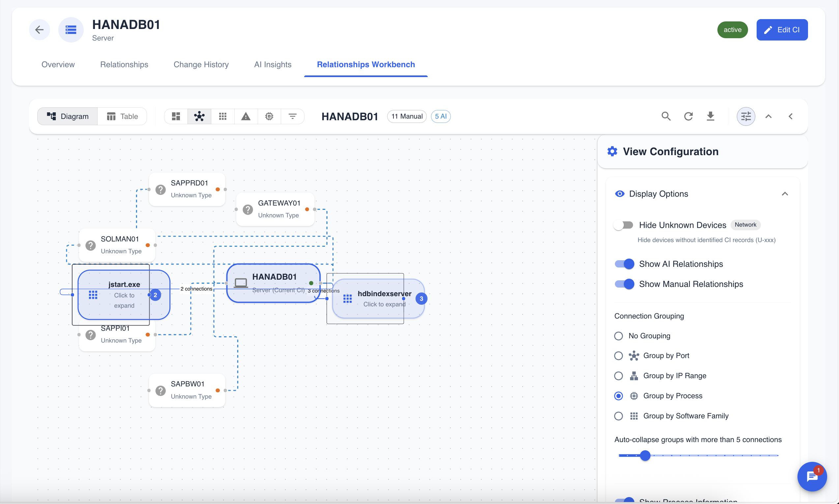Toggle the view configuration sliders icon
839x504 pixels.
tap(746, 117)
